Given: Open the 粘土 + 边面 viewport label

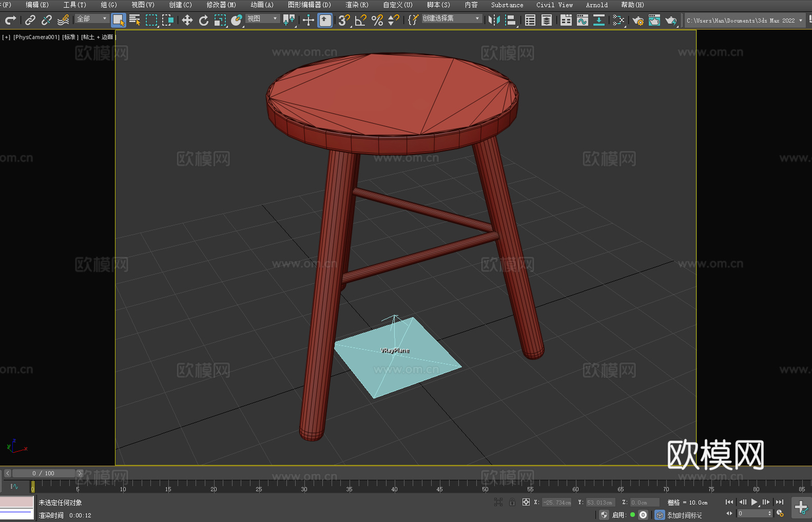Looking at the screenshot, I should (x=99, y=37).
